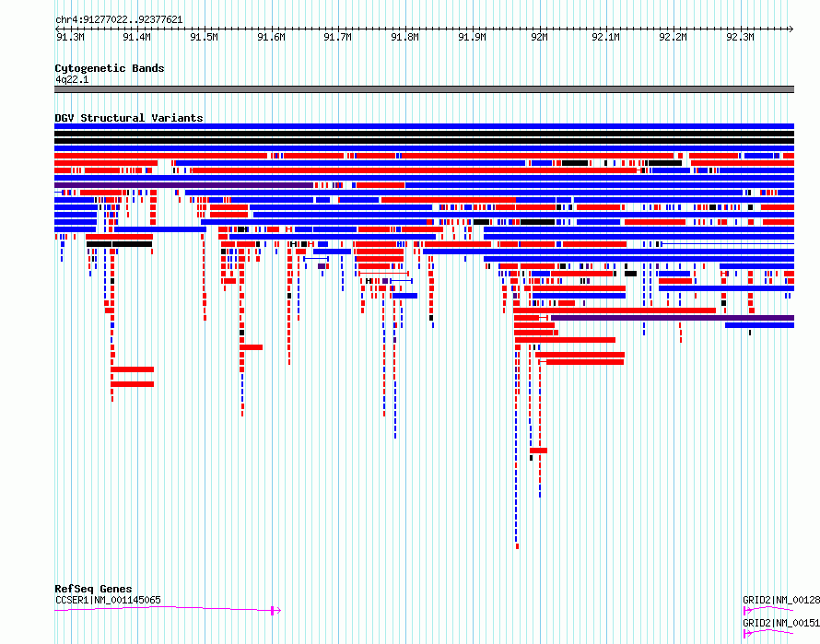Image resolution: width=820 pixels, height=644 pixels.
Task: Click the 4q22.1 band label
Action: click(x=72, y=79)
